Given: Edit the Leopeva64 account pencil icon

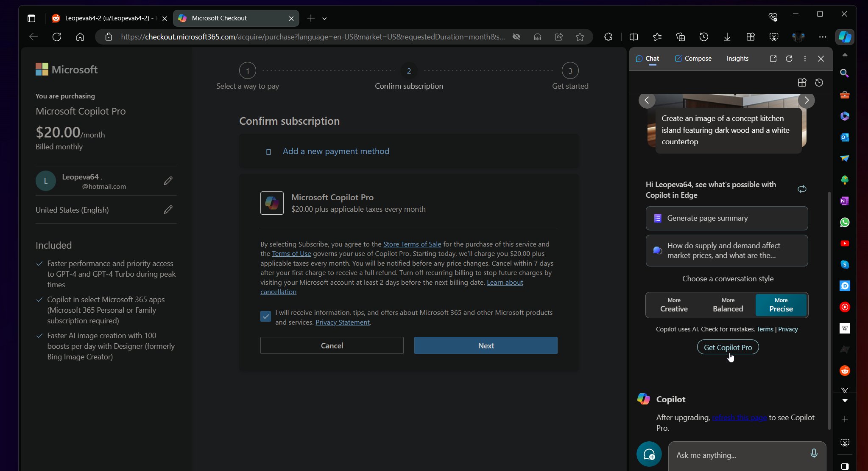Looking at the screenshot, I should pos(168,181).
